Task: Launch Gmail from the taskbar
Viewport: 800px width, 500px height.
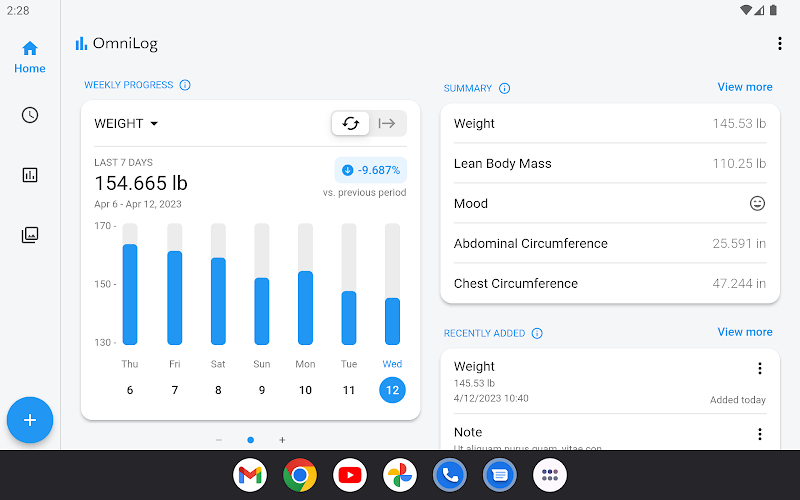Action: 250,476
